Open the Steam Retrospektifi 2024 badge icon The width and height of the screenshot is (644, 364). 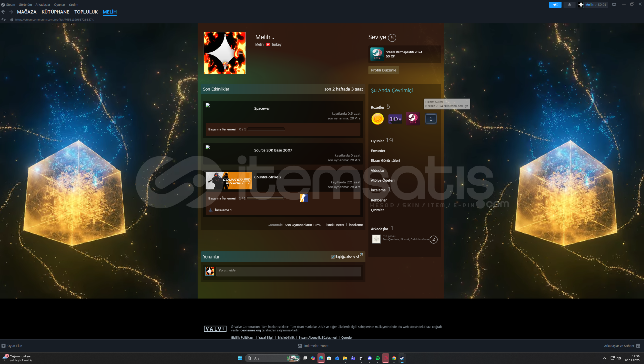[377, 54]
